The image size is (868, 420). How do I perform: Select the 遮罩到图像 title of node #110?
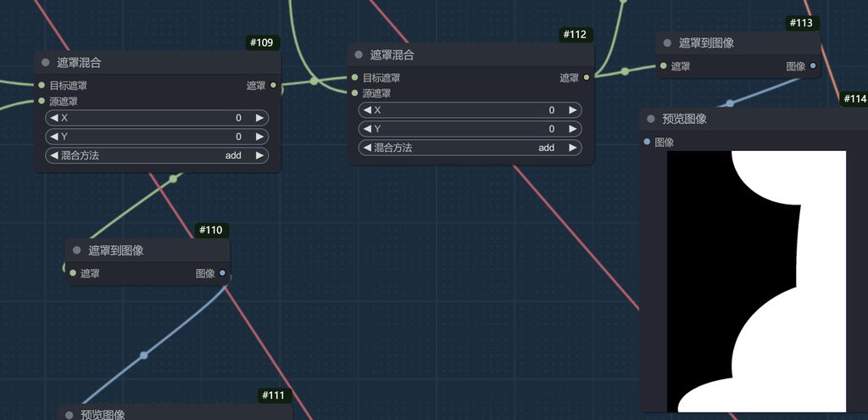[x=116, y=250]
